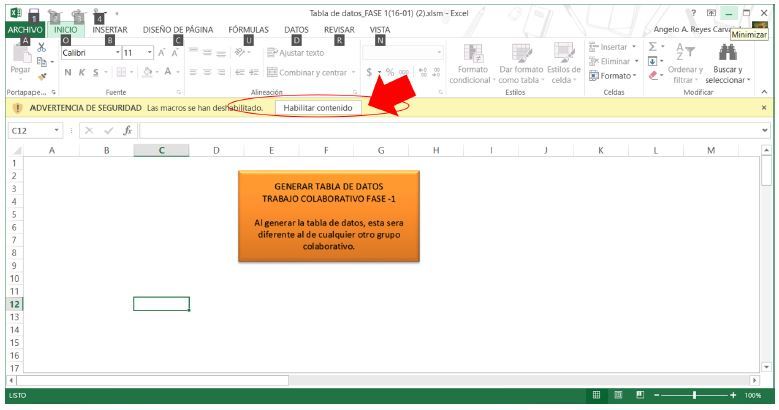
Task: Select the Format Painter brush icon
Action: coord(42,76)
